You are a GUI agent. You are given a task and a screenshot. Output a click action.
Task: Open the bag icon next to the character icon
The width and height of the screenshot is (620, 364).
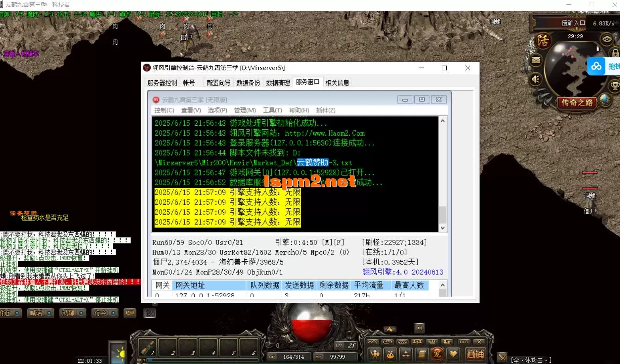coord(391,354)
